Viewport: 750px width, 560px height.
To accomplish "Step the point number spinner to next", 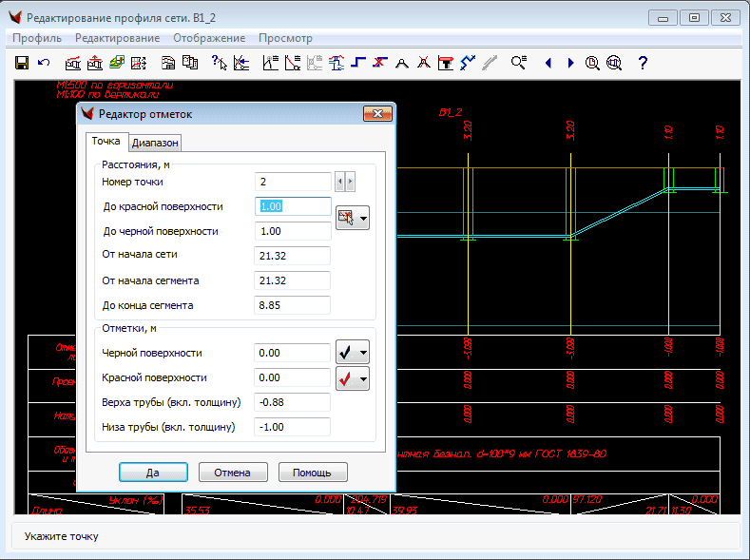I will click(x=351, y=181).
